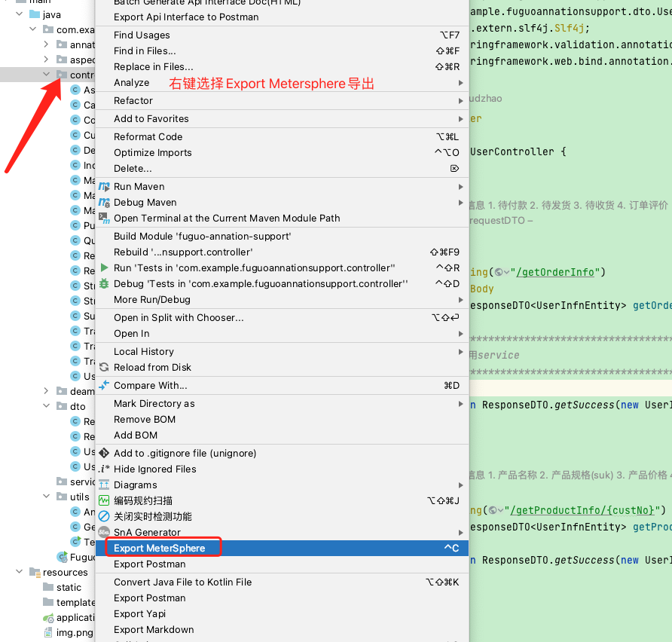Collapse the java folder chevron
This screenshot has height=642, width=672.
tap(20, 14)
